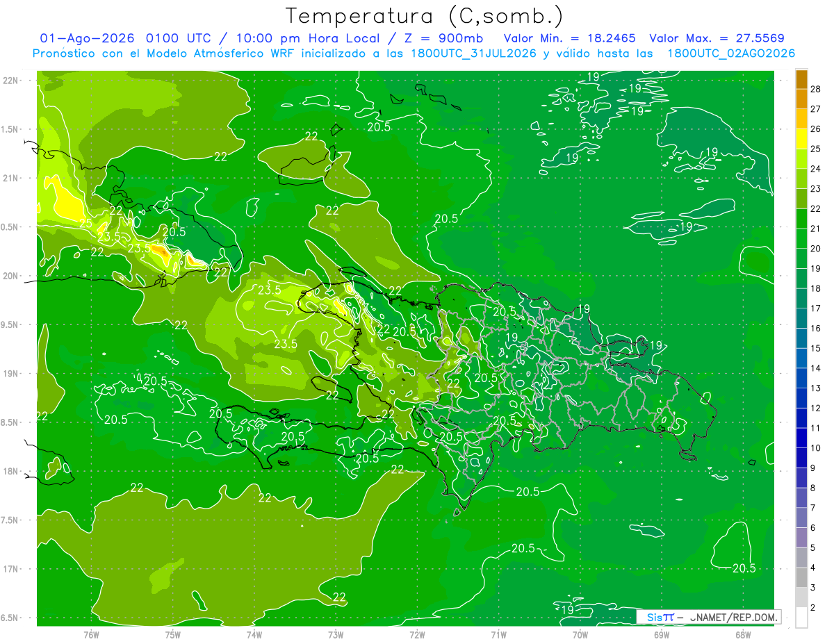
Task: Click the "70W" longitude axis label
Action: (580, 634)
